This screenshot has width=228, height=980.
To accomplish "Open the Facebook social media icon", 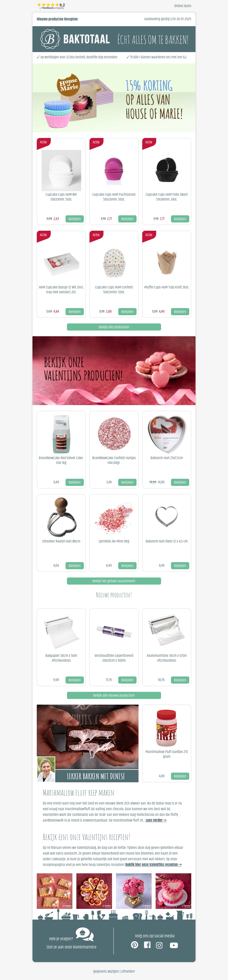I will click(x=147, y=945).
